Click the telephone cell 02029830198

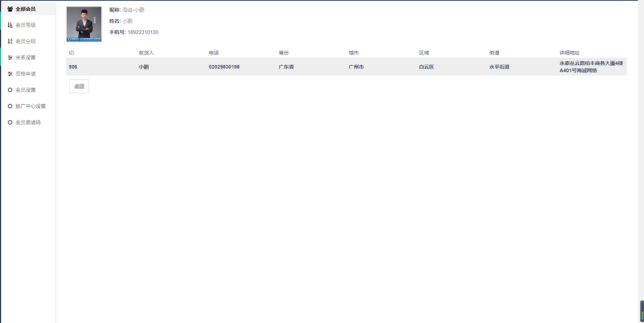tap(224, 67)
